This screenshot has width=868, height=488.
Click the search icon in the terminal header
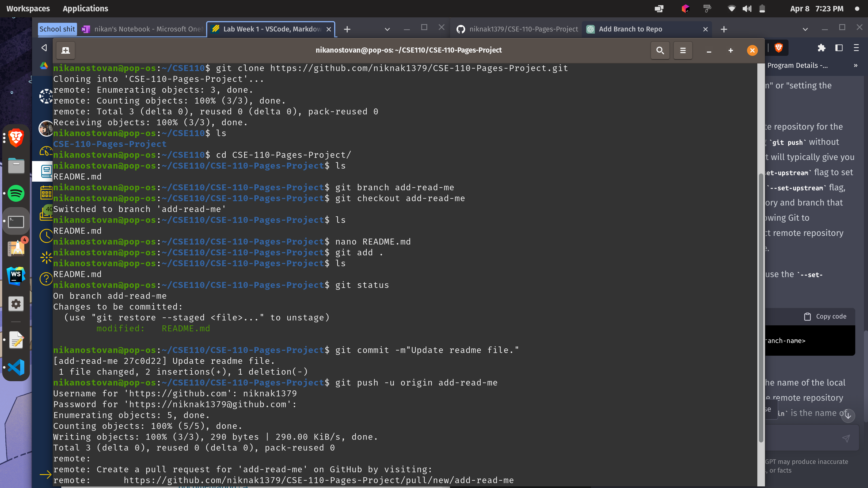point(660,50)
